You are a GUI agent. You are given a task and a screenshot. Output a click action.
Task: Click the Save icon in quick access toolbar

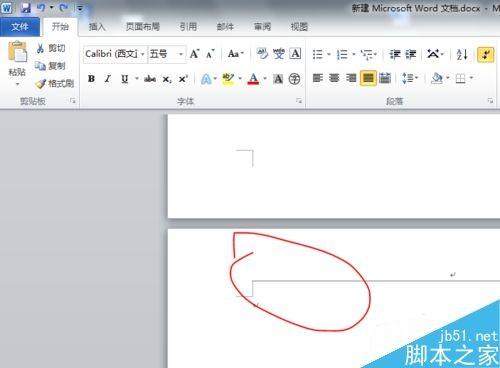(x=26, y=8)
